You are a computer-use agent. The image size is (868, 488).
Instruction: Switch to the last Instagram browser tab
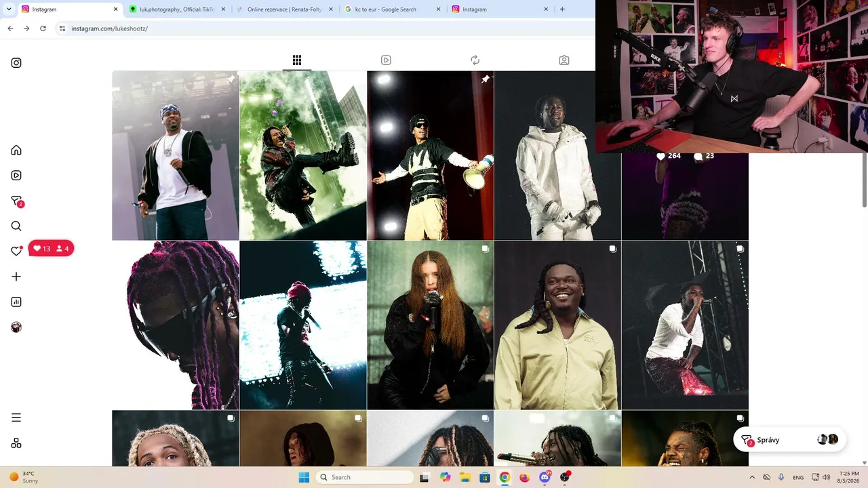point(499,9)
